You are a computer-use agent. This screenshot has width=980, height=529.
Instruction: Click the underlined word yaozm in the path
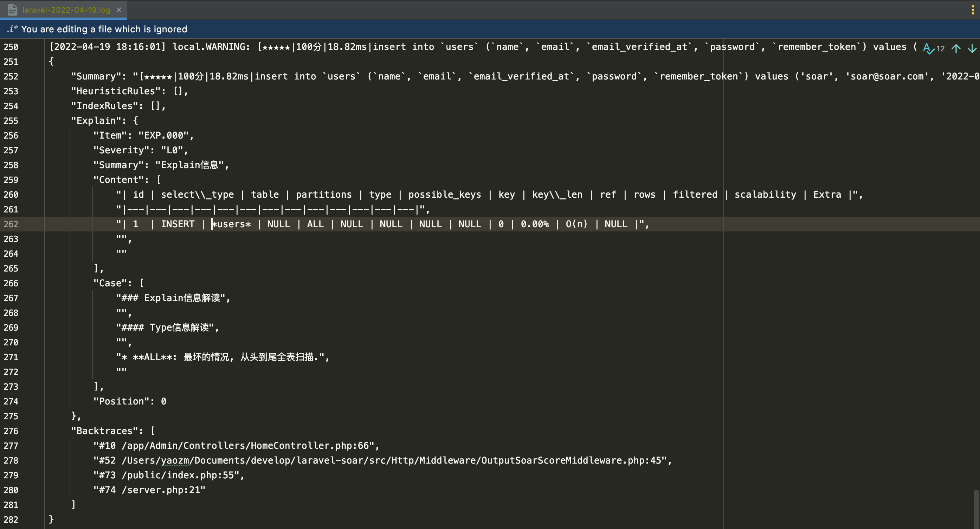click(x=175, y=460)
